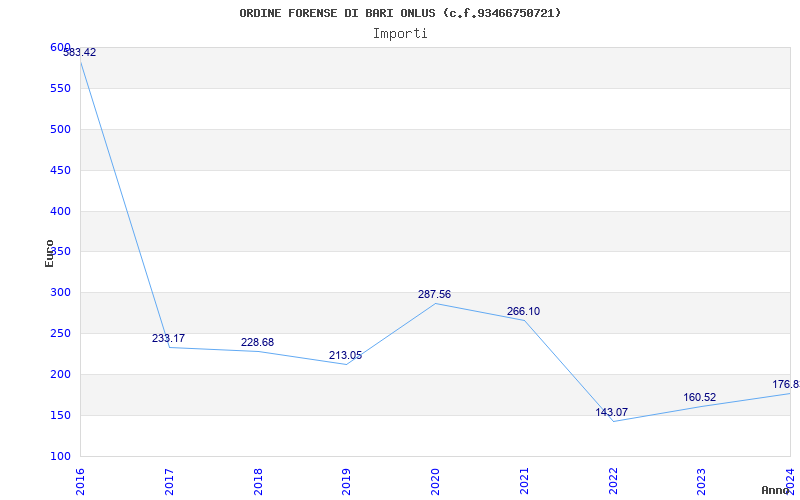This screenshot has width=800, height=500.
Task: Click the 550 y-axis tick label
Action: (60, 88)
